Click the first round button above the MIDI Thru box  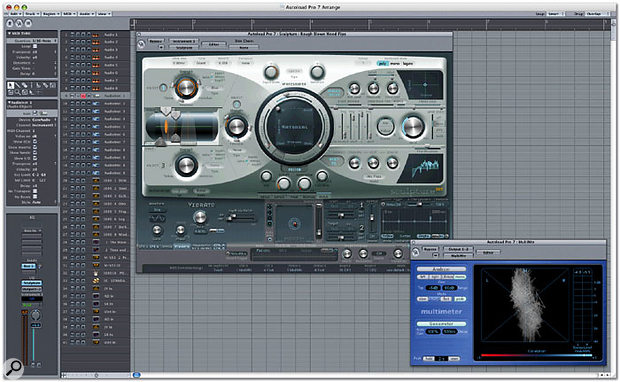coord(11,23)
